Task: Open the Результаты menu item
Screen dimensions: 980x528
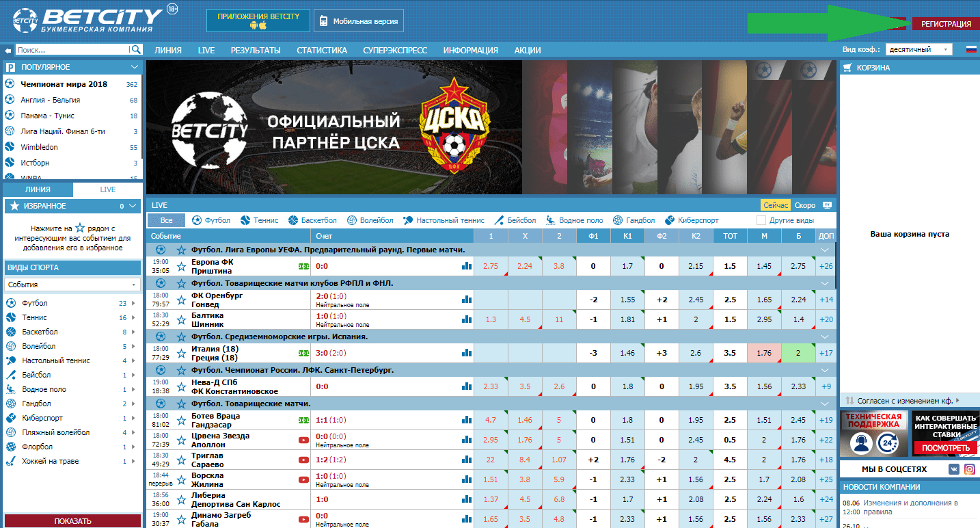Action: tap(256, 50)
